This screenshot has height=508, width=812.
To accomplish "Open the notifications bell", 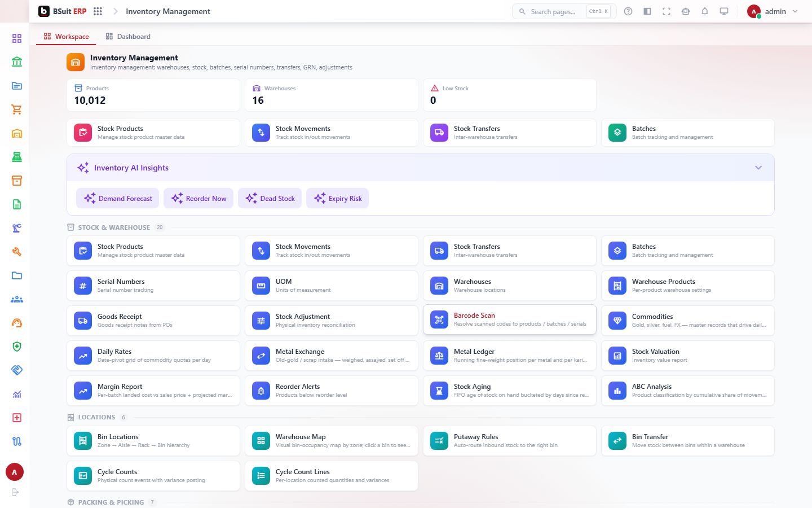I will point(705,11).
